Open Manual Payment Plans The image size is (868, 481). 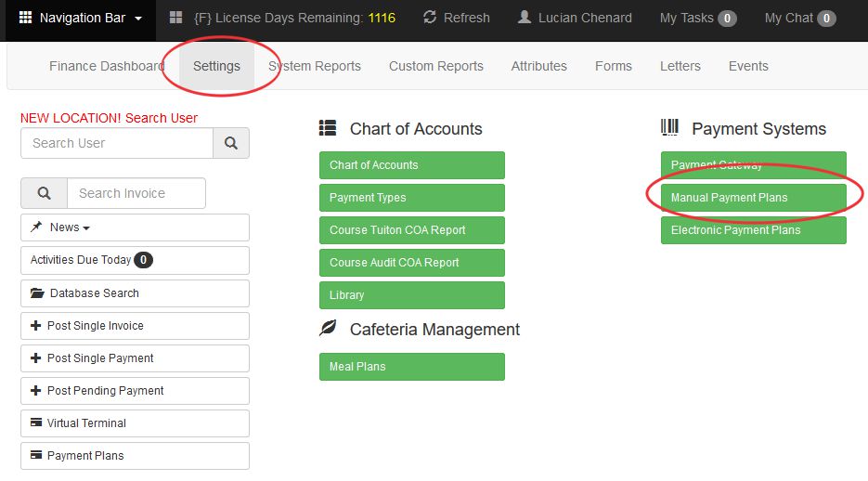754,198
